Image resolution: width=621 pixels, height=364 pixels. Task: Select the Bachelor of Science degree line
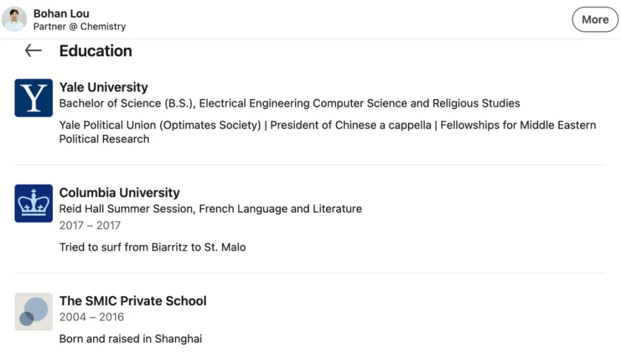(290, 103)
